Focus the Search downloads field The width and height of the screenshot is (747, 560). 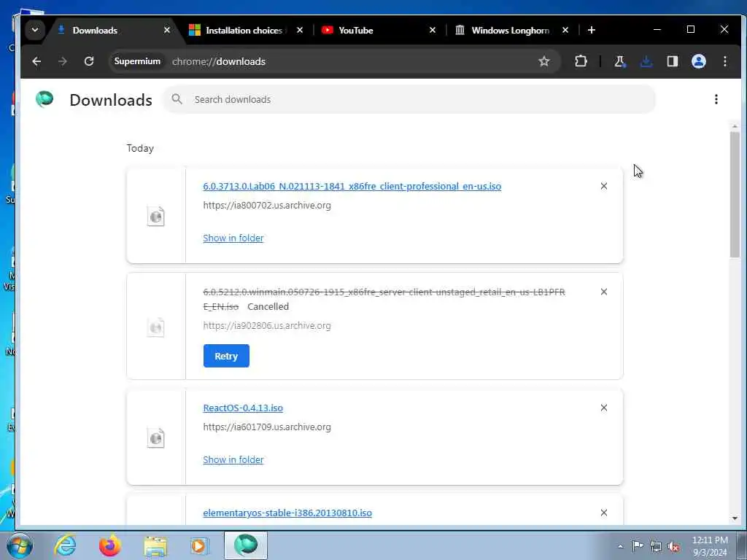(x=410, y=99)
